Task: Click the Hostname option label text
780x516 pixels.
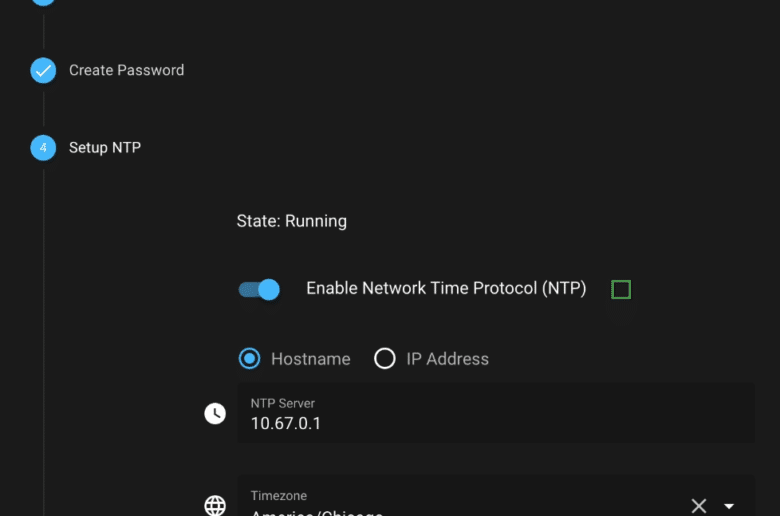Action: 310,359
